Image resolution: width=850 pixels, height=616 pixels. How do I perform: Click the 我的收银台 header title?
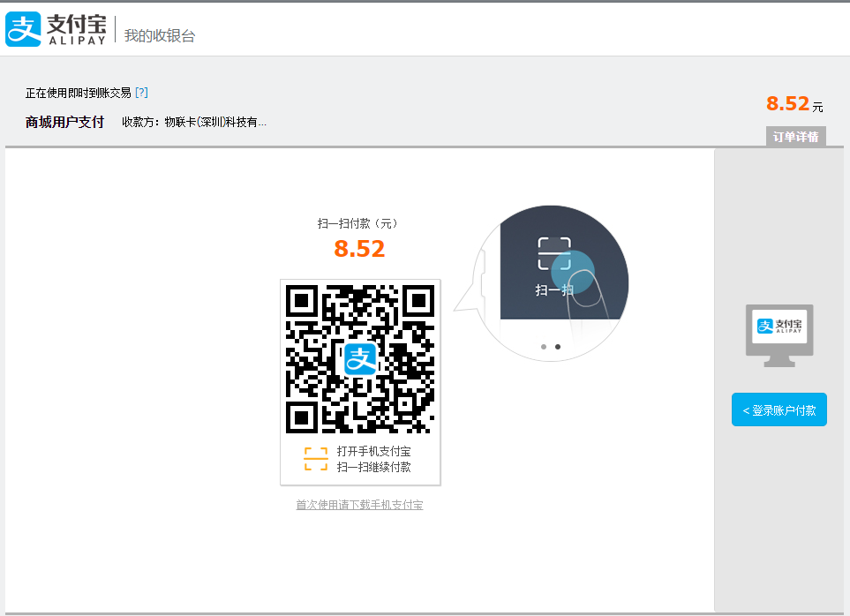coord(159,35)
